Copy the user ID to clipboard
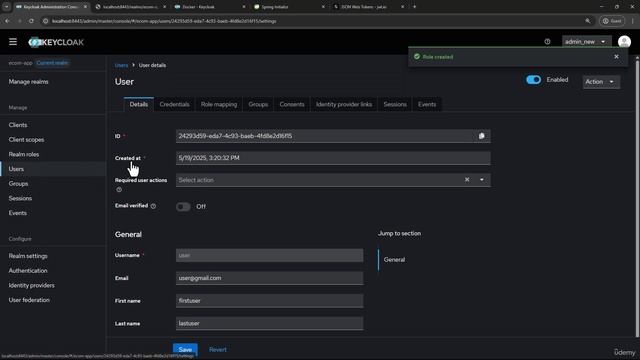The image size is (640, 360). click(x=482, y=136)
